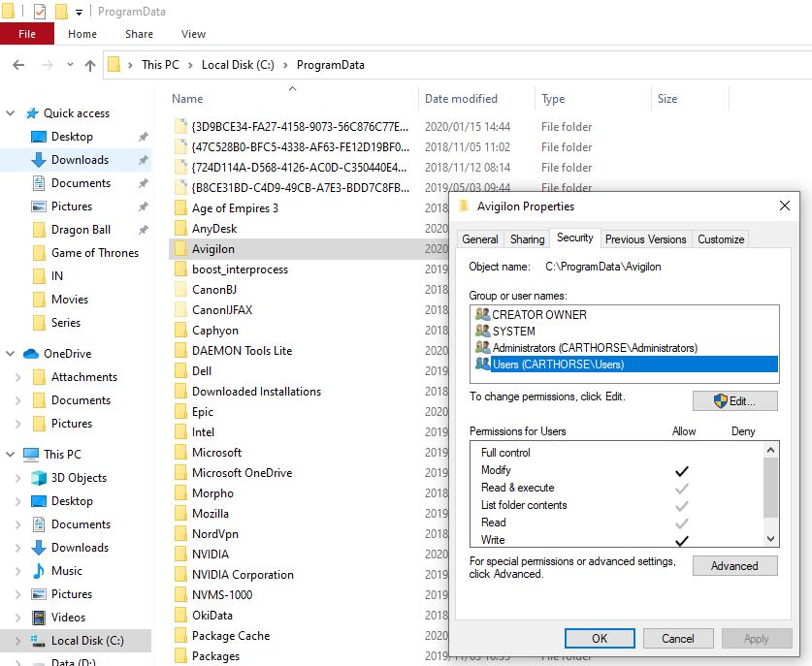The height and width of the screenshot is (666, 812).
Task: Click This PC in the address bar
Action: pos(160,65)
